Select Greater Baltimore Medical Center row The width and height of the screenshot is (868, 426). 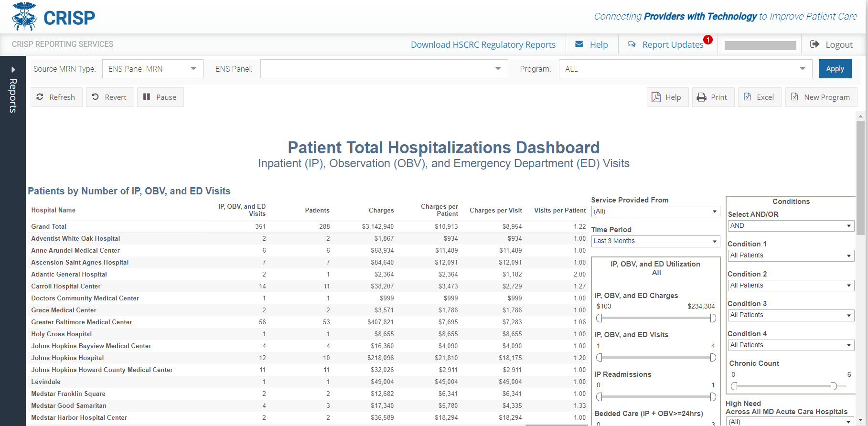[309, 322]
